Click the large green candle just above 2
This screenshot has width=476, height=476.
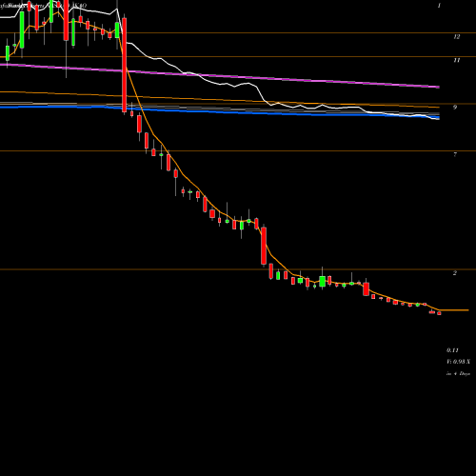click(x=322, y=281)
